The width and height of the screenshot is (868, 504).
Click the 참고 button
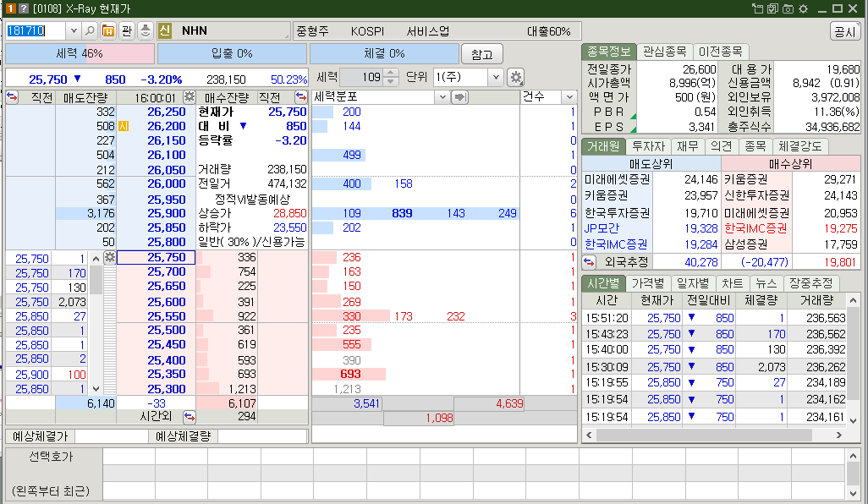481,52
